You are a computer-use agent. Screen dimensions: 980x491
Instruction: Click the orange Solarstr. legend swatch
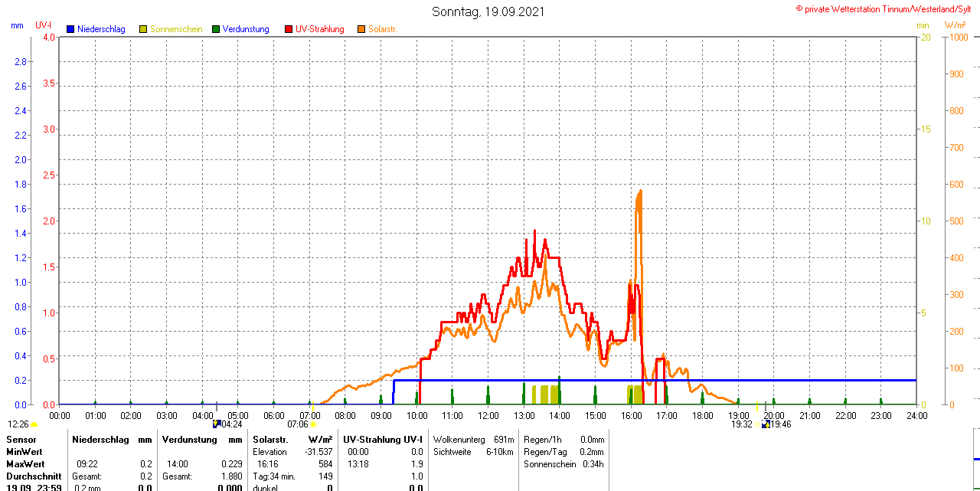(361, 29)
